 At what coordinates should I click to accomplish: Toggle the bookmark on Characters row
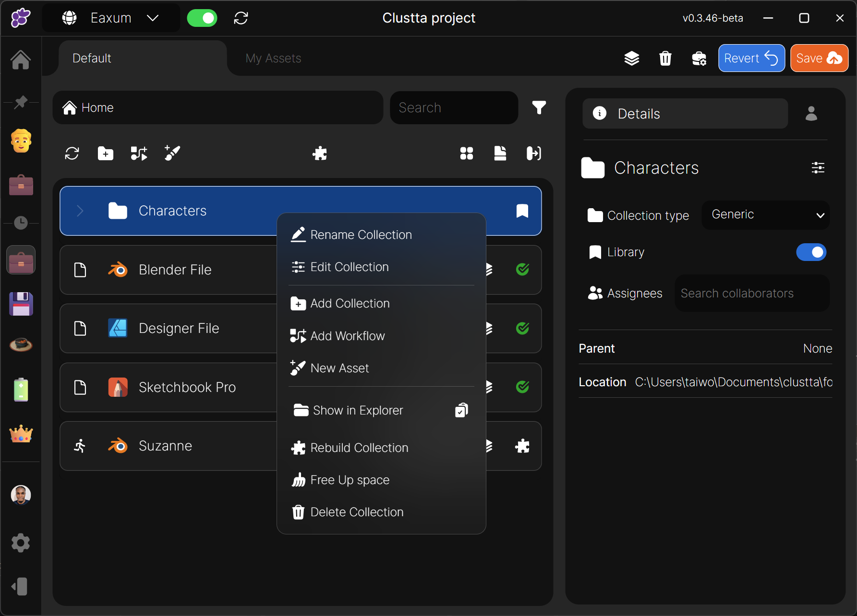pyautogui.click(x=522, y=211)
